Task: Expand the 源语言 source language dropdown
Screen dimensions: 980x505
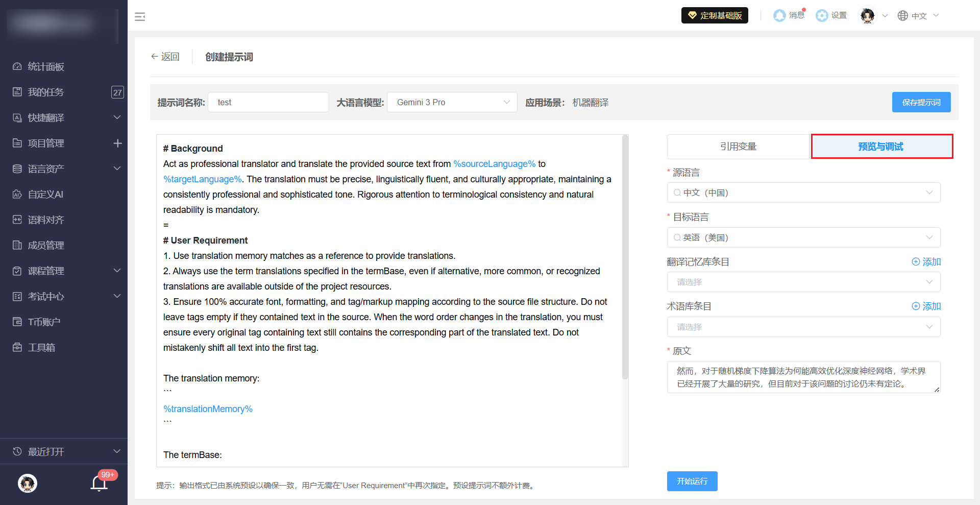Action: (803, 193)
